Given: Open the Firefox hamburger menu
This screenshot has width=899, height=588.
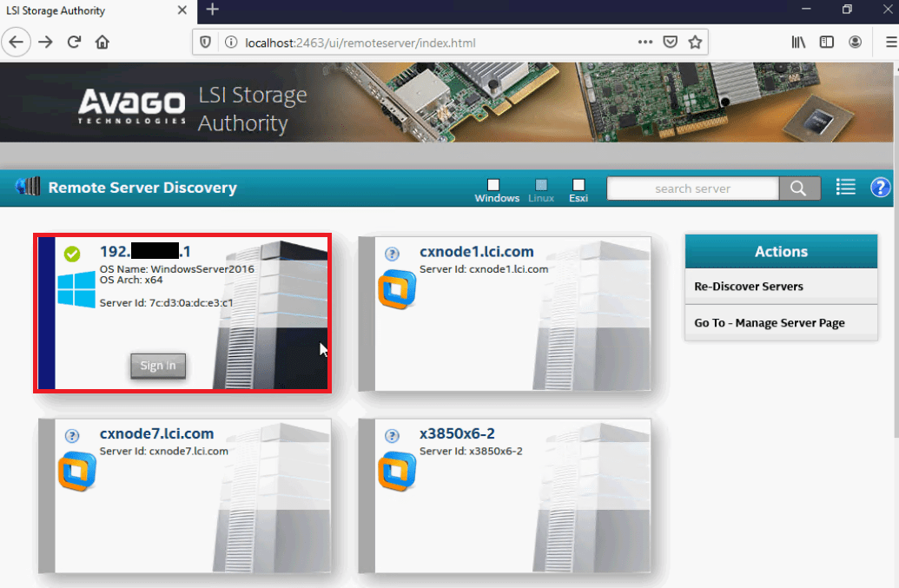Looking at the screenshot, I should [891, 42].
